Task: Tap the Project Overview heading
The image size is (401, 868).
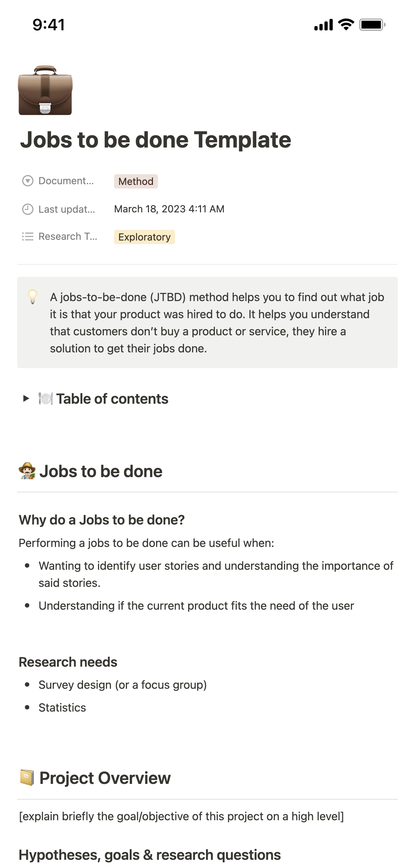Action: coord(105,778)
